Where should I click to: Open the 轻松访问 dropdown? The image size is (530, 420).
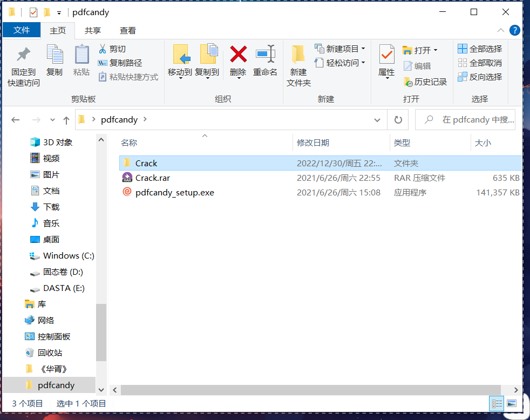pos(339,63)
